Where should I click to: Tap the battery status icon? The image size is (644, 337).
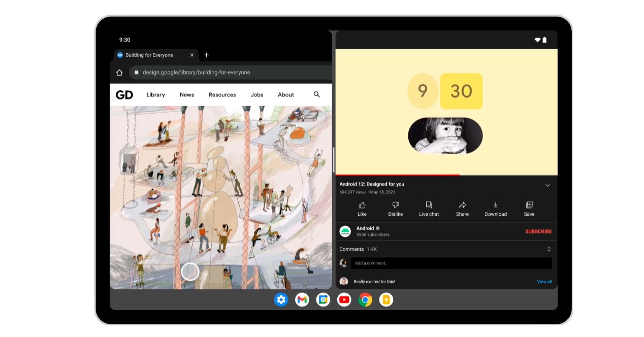544,40
